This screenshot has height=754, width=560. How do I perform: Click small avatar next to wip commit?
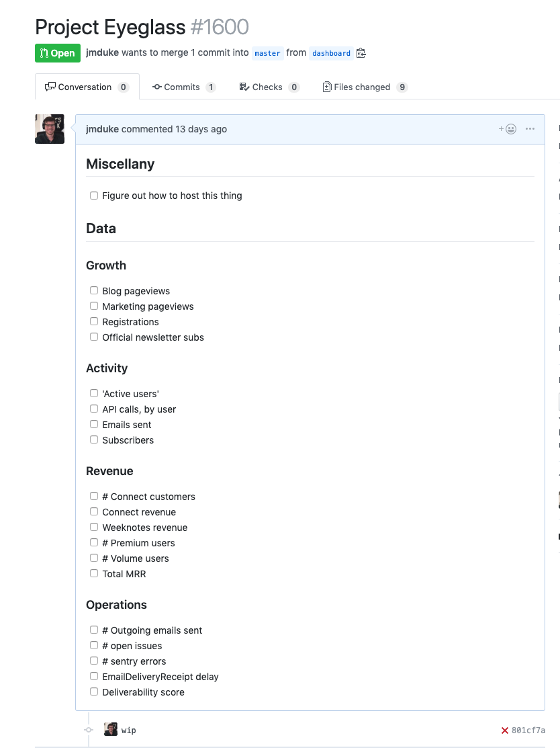[111, 730]
